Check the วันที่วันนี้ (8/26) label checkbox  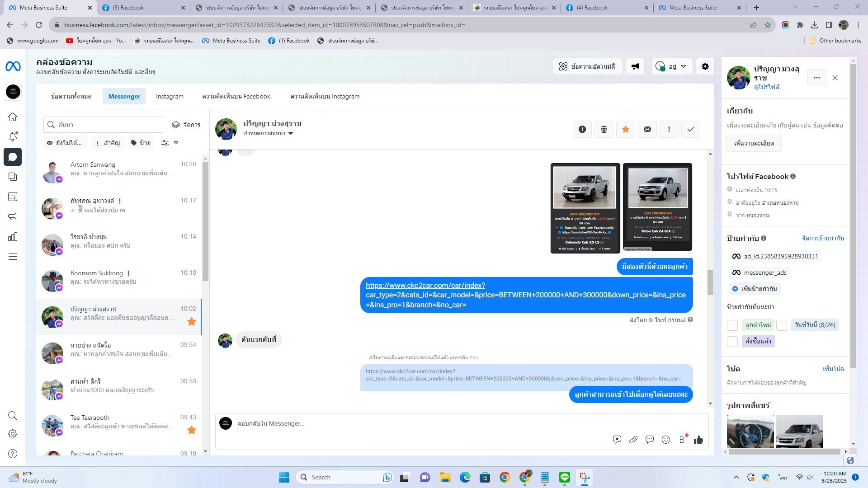(782, 325)
